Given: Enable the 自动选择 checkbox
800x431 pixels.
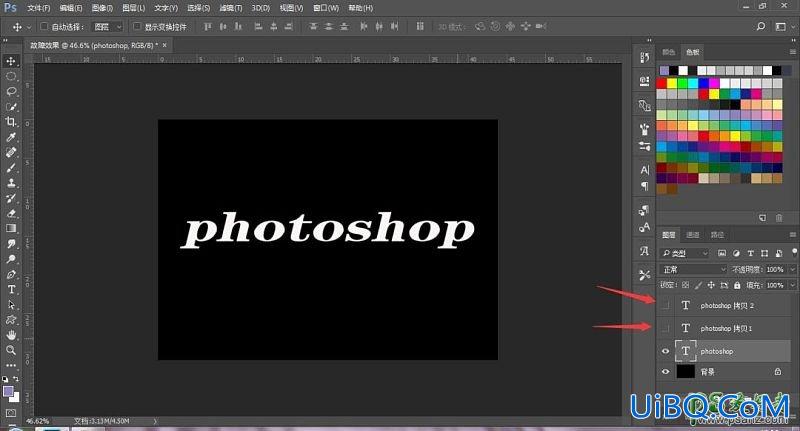Looking at the screenshot, I should 44,26.
